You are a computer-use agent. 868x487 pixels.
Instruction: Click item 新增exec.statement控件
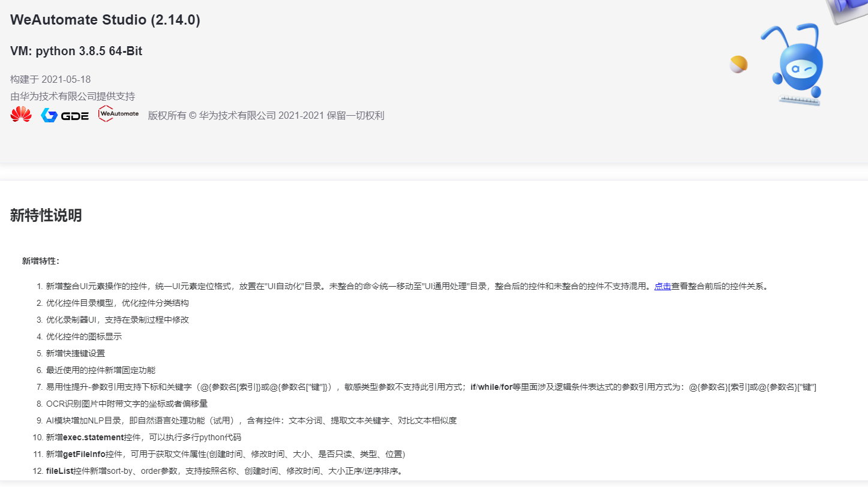[143, 437]
